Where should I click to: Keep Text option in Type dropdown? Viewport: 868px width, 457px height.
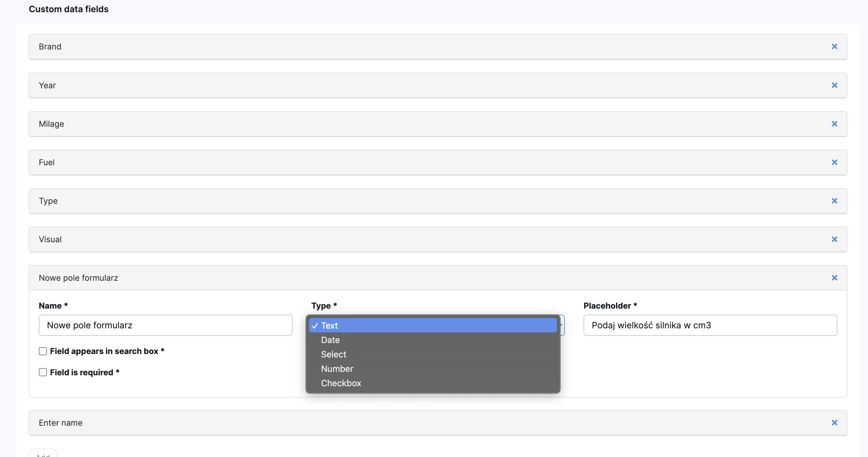click(329, 325)
